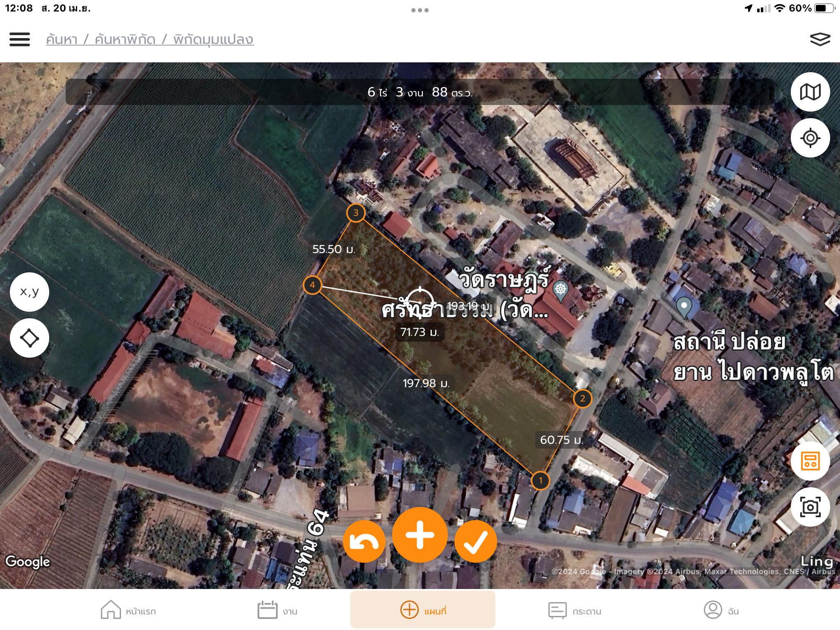Image resolution: width=840 pixels, height=630 pixels.
Task: Open the งาน tasks tab
Action: click(x=277, y=610)
